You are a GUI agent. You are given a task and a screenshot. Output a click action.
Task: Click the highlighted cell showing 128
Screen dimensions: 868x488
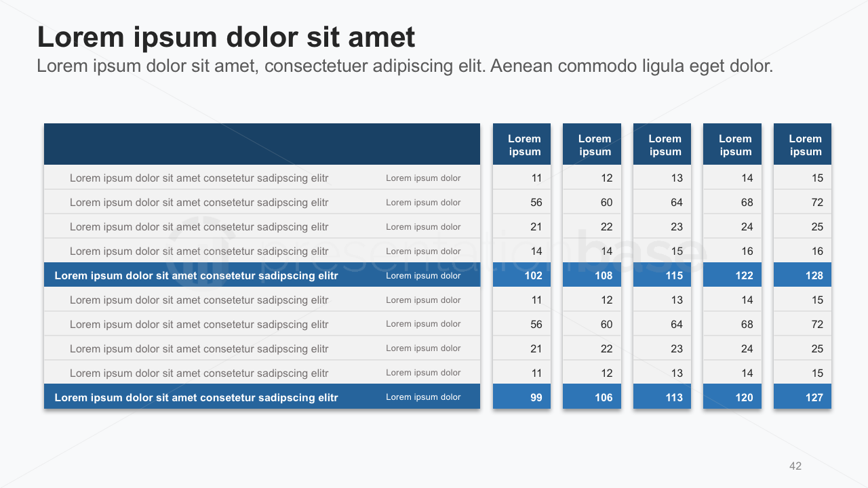(x=803, y=275)
